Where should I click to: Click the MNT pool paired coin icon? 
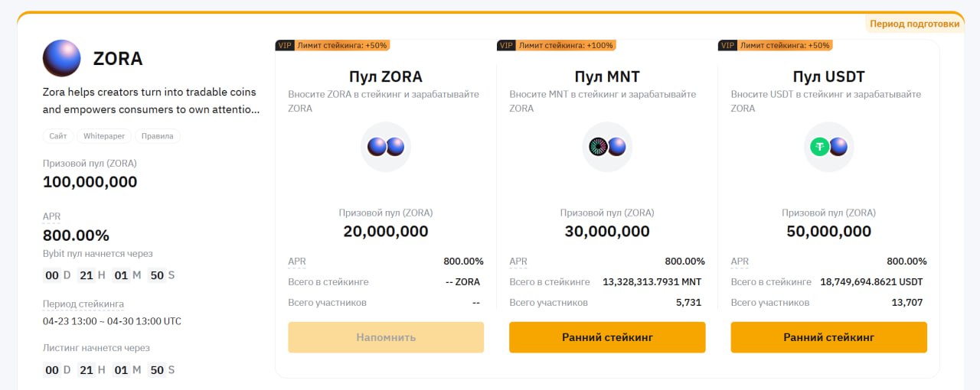click(607, 147)
